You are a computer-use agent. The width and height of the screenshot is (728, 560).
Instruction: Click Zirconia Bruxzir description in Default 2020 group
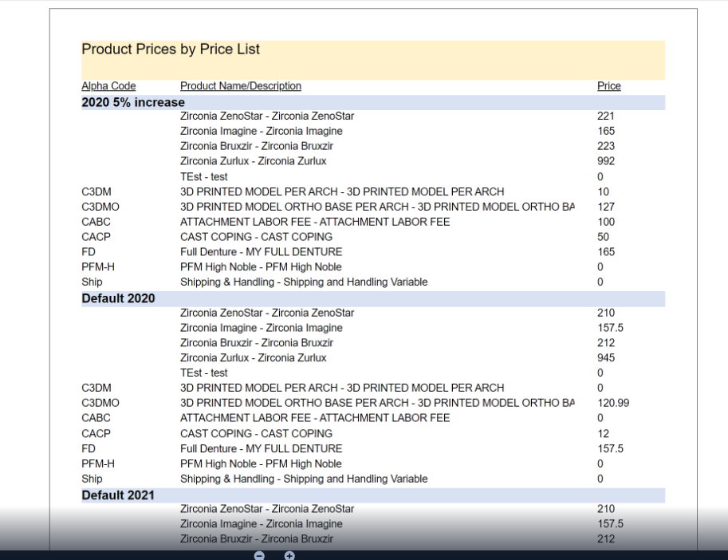(257, 343)
